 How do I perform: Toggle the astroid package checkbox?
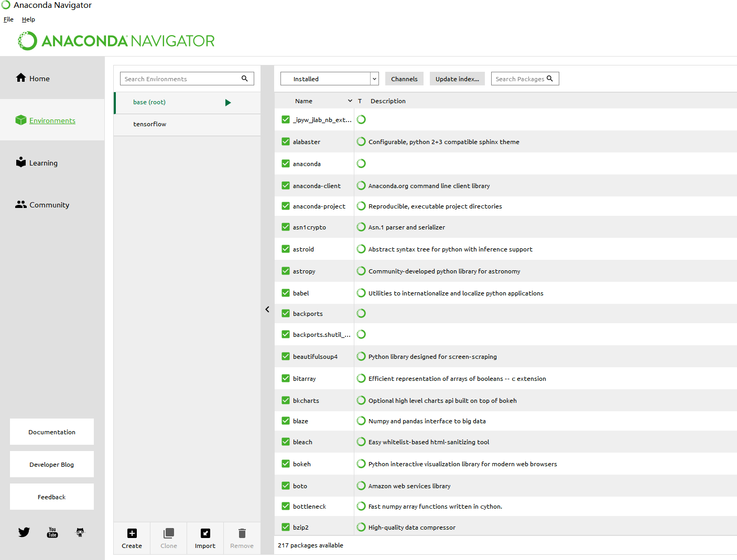286,249
